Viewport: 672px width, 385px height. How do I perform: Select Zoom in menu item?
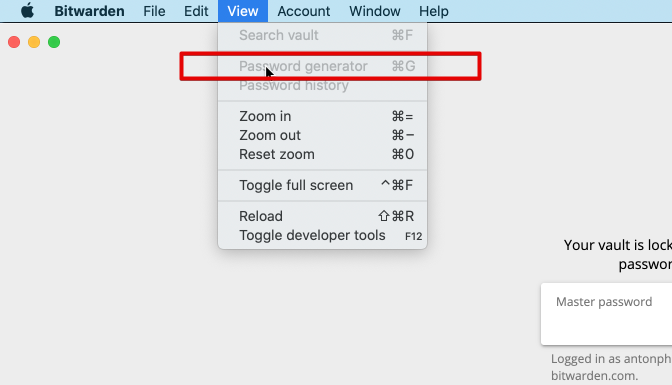[x=322, y=116]
